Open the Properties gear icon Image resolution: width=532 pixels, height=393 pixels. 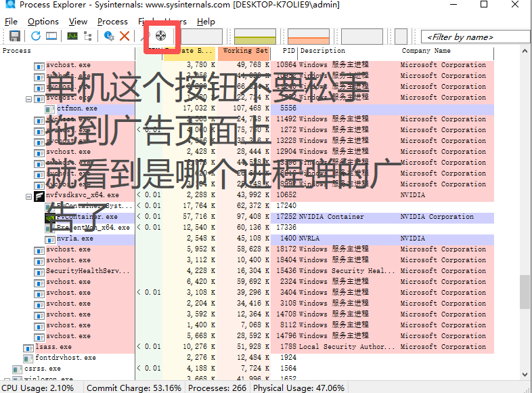coord(108,36)
